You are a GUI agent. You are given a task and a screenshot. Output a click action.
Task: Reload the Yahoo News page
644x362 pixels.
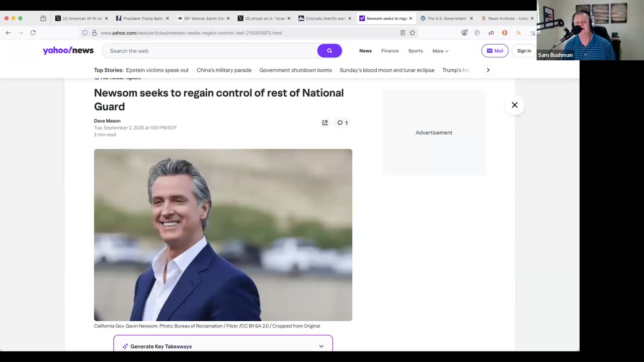(x=33, y=33)
